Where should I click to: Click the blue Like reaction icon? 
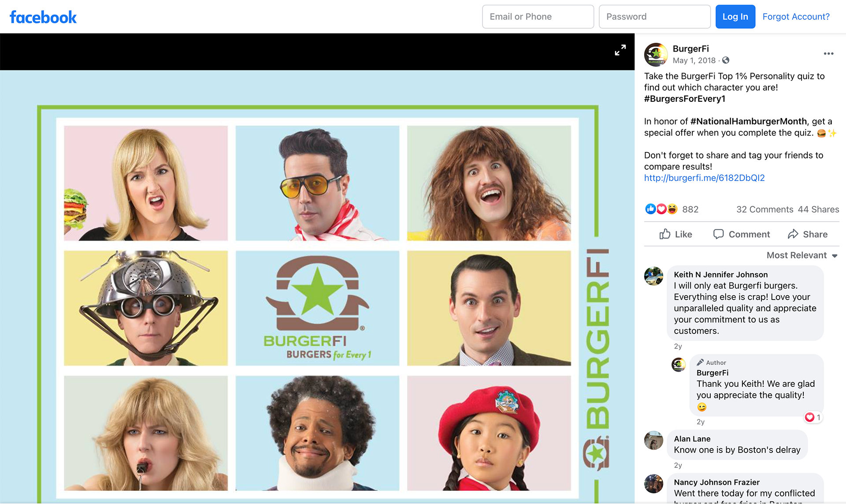point(650,209)
